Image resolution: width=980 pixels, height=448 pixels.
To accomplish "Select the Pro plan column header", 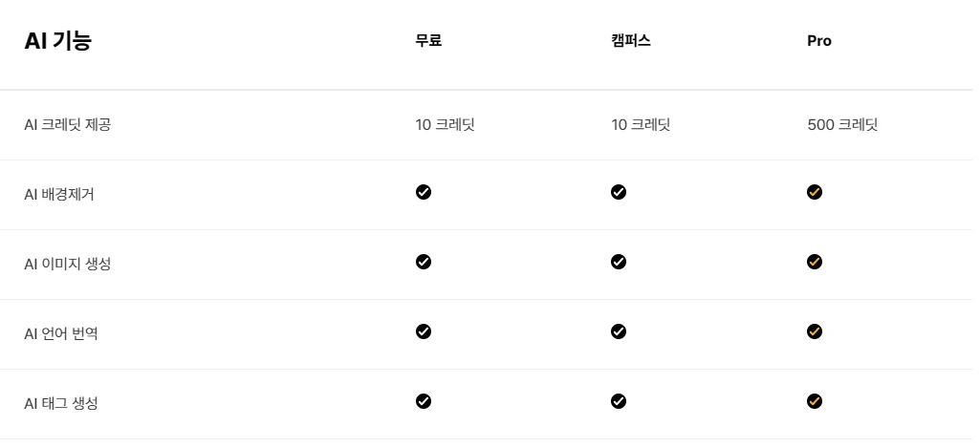I will point(819,41).
